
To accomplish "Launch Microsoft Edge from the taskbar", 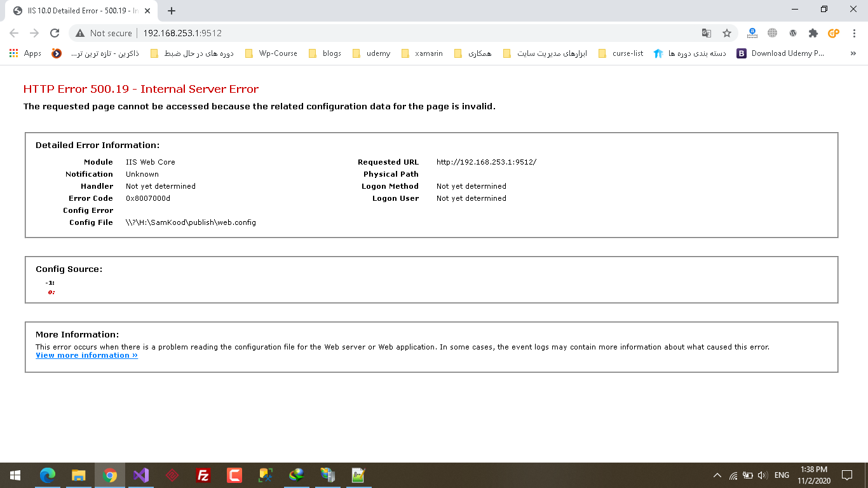I will point(48,475).
